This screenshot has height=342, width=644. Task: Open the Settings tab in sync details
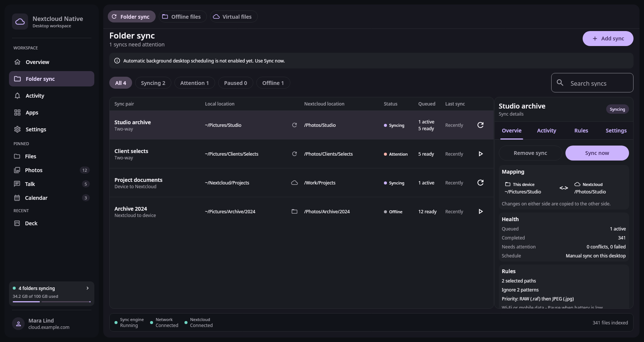616,131
